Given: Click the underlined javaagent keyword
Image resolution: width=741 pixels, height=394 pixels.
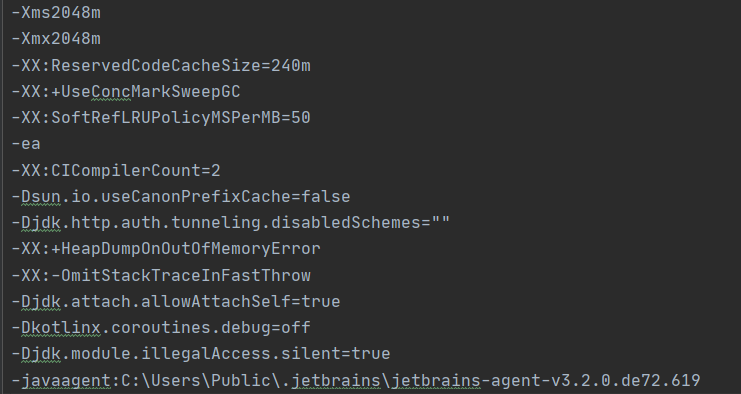Looking at the screenshot, I should pyautogui.click(x=66, y=380).
